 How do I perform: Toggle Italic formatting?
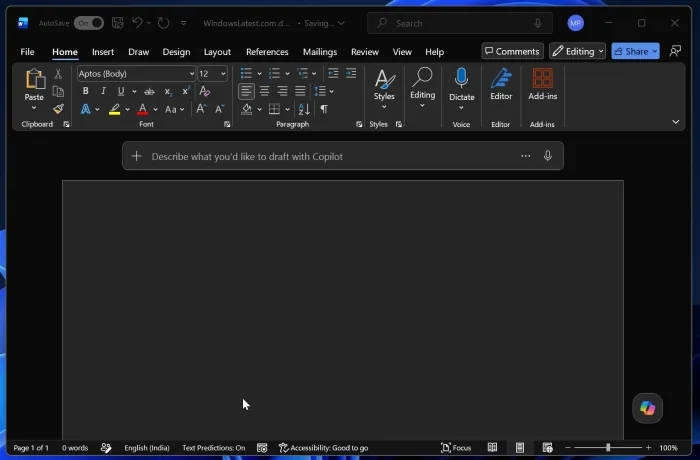(103, 91)
